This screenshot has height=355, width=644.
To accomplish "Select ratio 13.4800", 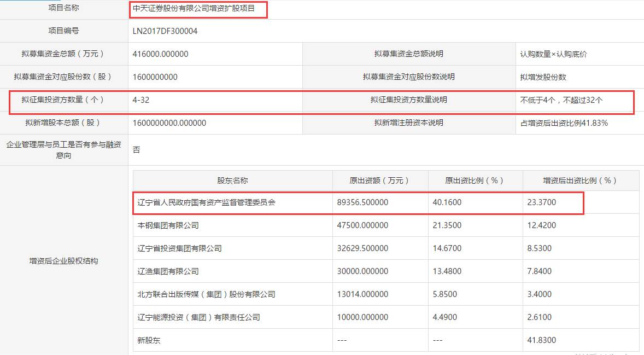I will tap(447, 272).
